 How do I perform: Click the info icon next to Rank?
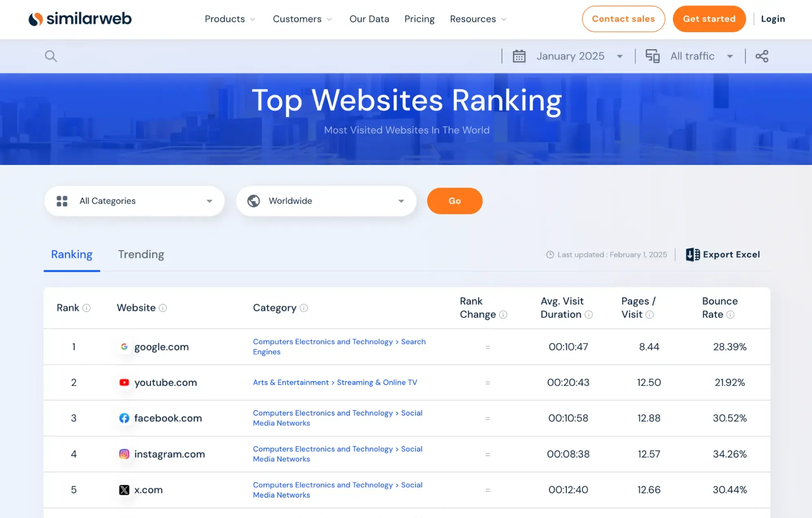click(x=87, y=308)
